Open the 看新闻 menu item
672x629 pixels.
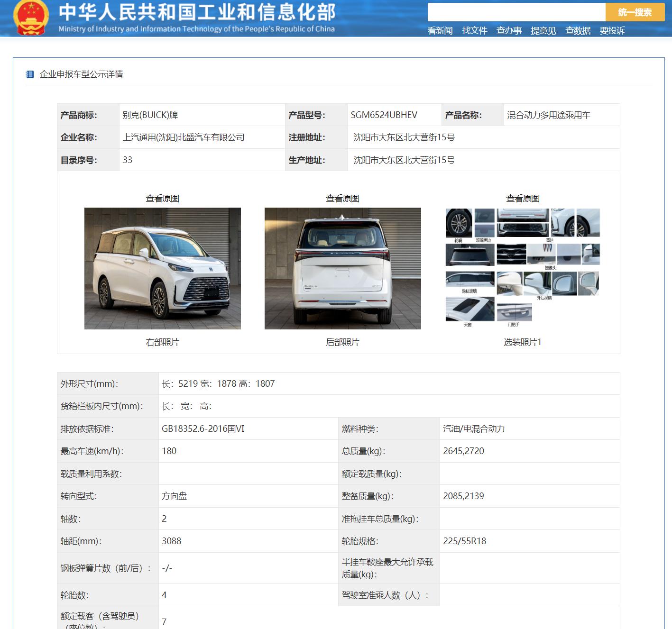440,31
